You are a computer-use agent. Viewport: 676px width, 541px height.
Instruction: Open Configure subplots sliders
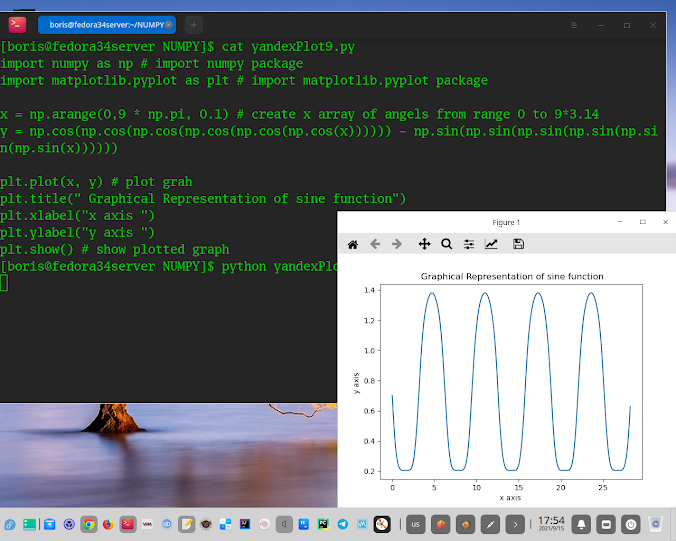(x=469, y=244)
